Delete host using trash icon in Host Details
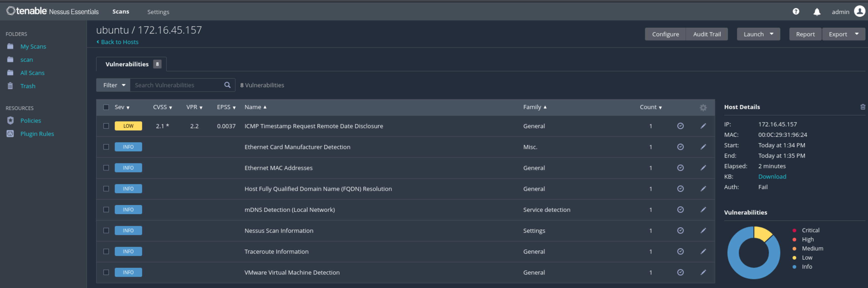The image size is (868, 288). pyautogui.click(x=863, y=107)
